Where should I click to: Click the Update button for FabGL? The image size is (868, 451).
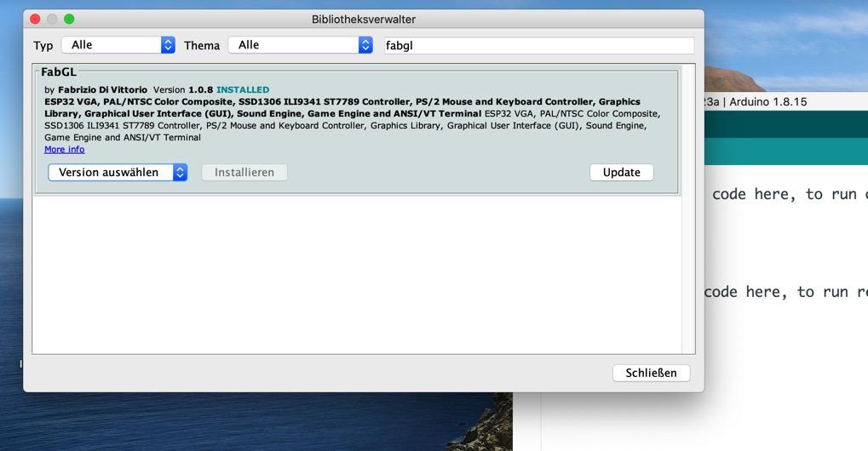(621, 173)
